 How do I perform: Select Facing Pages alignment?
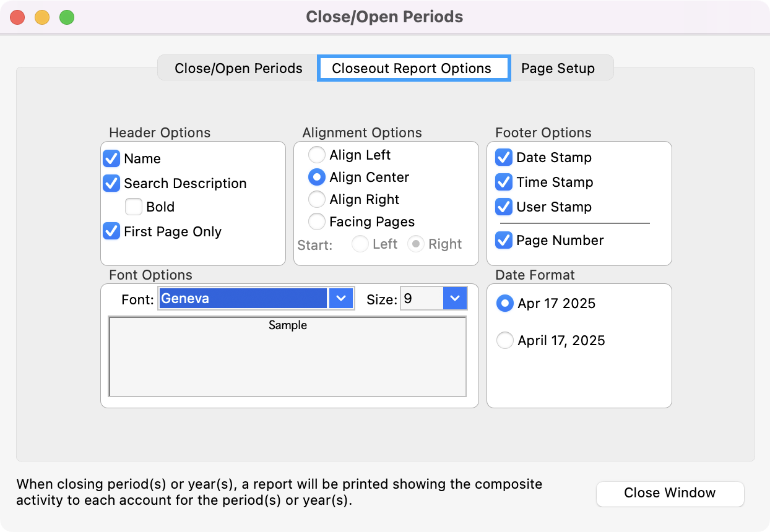(316, 221)
